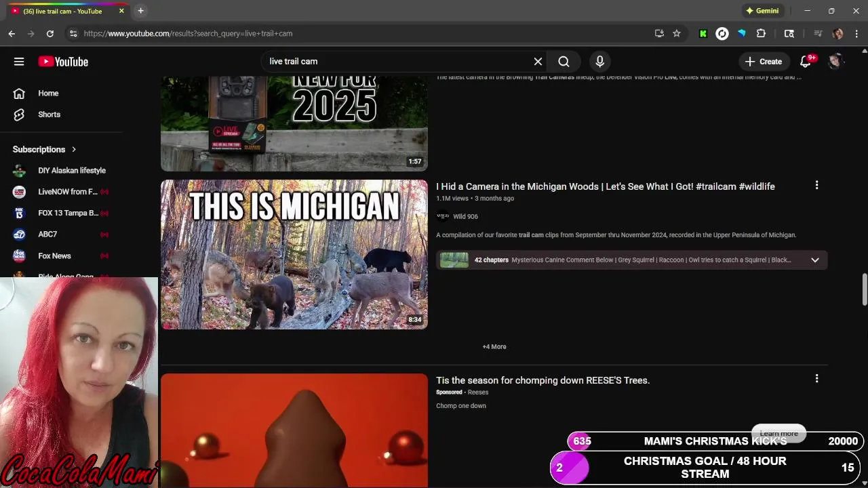Click the Wild 906 channel avatar
Image resolution: width=868 pixels, height=488 pixels.
(x=443, y=216)
